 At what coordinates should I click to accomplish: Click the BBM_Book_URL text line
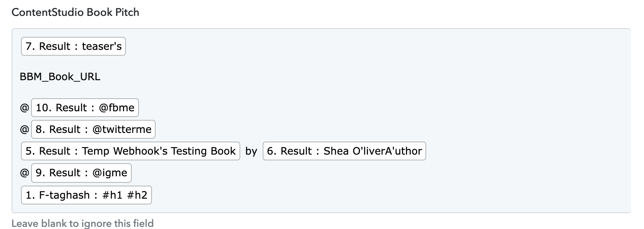point(60,77)
